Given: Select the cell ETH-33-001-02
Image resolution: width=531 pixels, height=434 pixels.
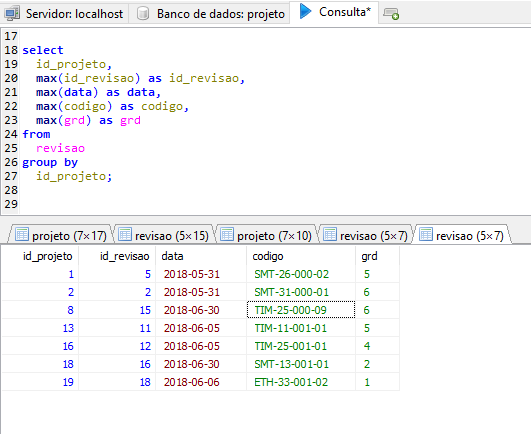Looking at the screenshot, I should click(301, 382).
